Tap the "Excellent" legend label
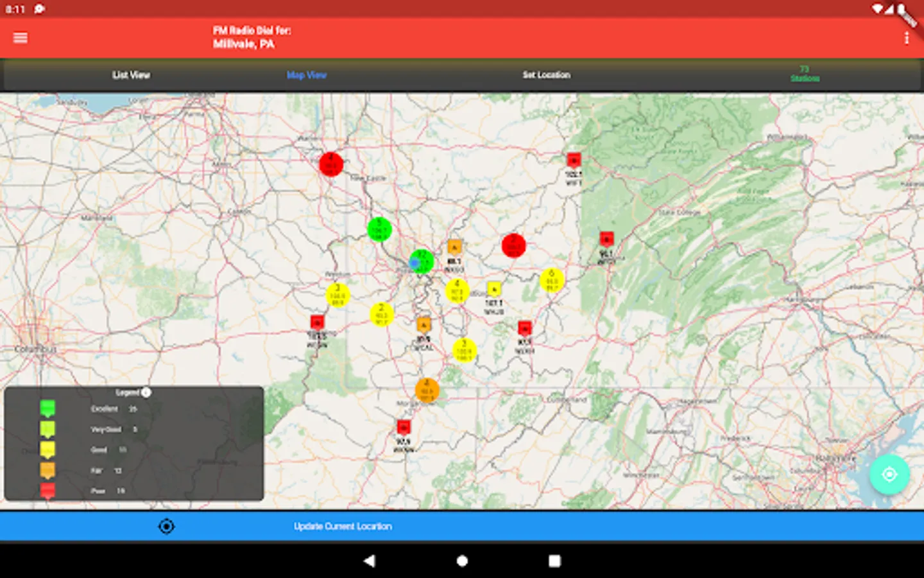The image size is (924, 578). 105,409
